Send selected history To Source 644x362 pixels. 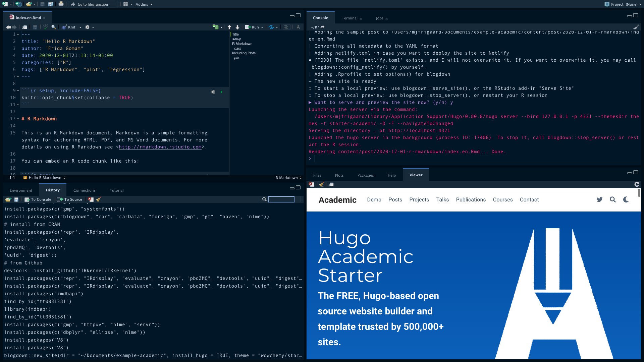point(70,199)
